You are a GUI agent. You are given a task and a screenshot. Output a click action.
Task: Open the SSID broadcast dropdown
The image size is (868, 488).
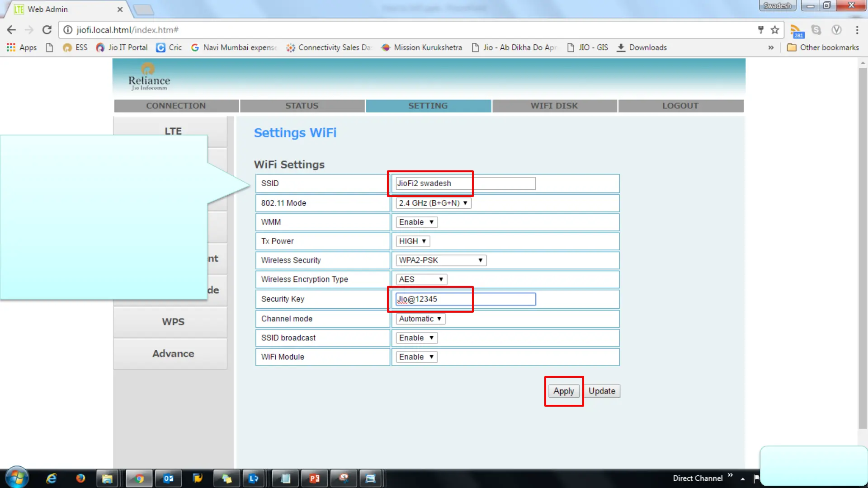pyautogui.click(x=416, y=338)
